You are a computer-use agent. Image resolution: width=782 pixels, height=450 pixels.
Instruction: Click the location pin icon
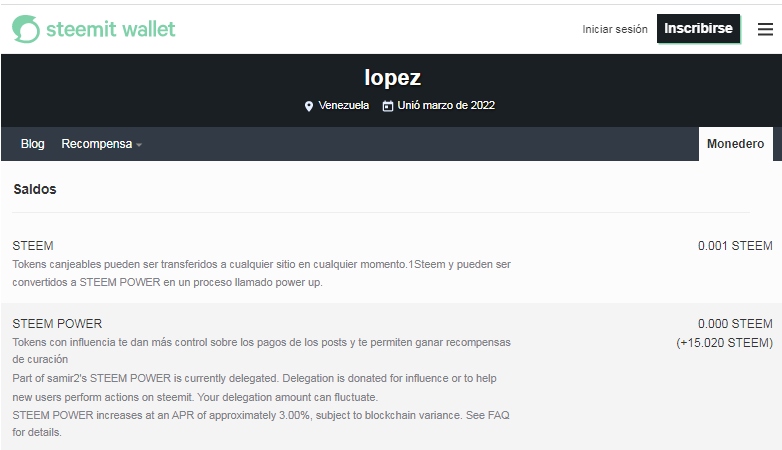coord(309,106)
